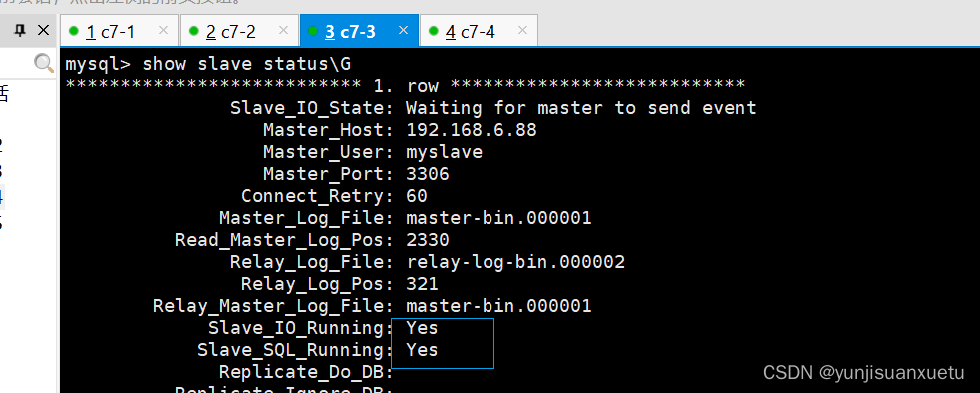Close the c7-4 tab
Screen dimensions: 980x393
(522, 30)
